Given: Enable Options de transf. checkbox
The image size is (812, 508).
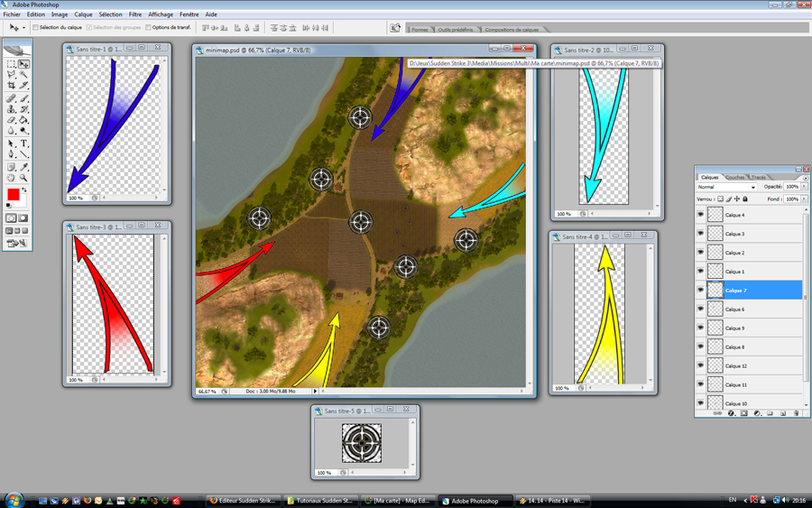Looking at the screenshot, I should [x=148, y=27].
